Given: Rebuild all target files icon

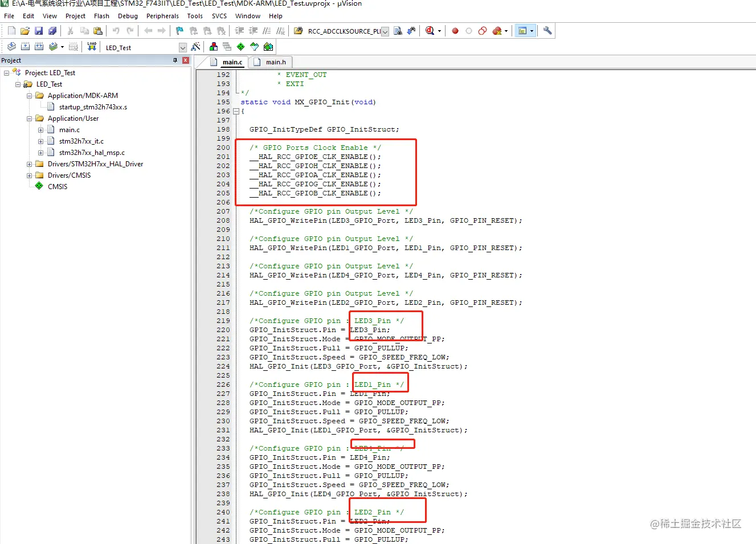Looking at the screenshot, I should click(x=39, y=47).
